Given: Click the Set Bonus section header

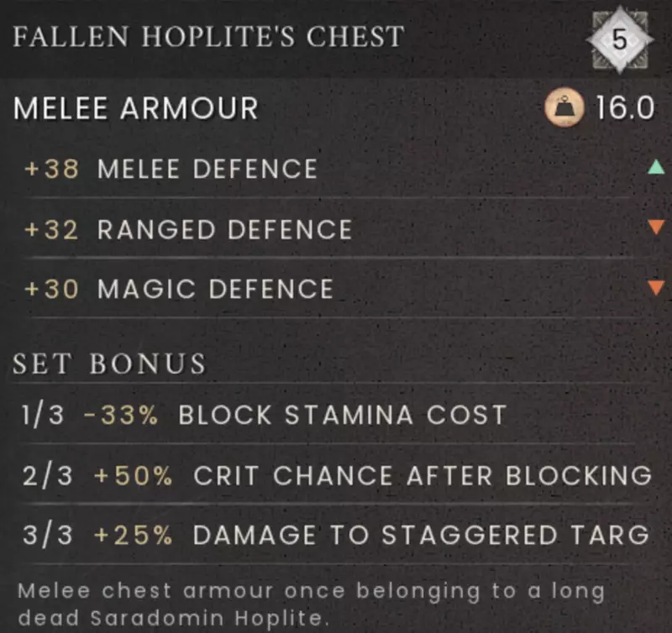Looking at the screenshot, I should click(x=109, y=364).
